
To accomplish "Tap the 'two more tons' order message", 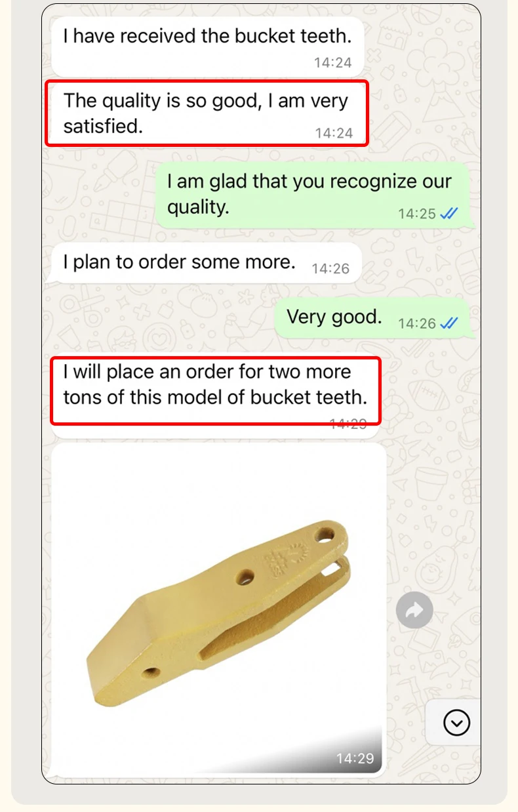I will 216,390.
